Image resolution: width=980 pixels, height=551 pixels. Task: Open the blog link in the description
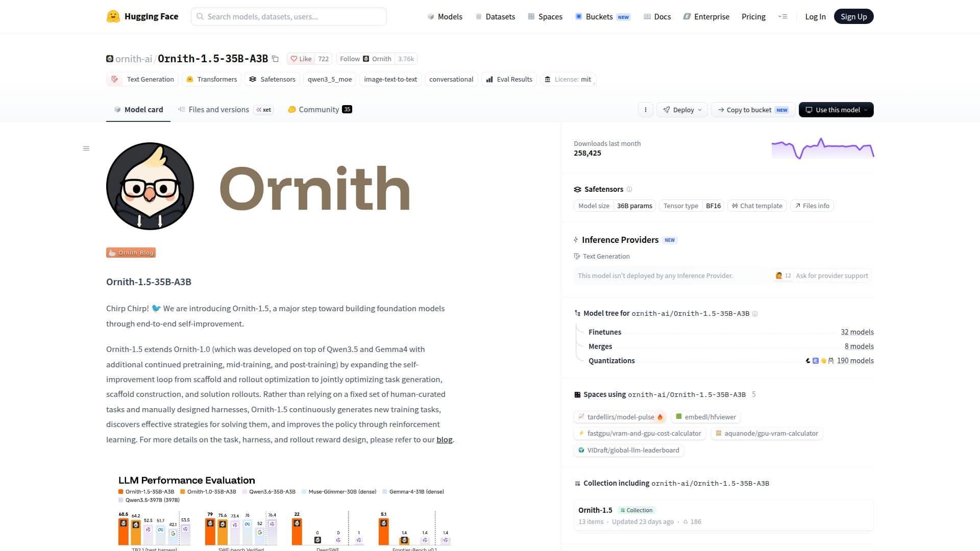[x=444, y=439]
